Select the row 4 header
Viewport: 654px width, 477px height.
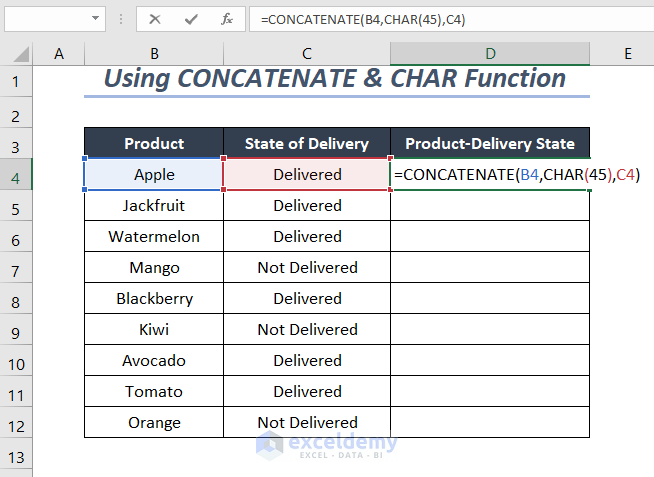[16, 175]
